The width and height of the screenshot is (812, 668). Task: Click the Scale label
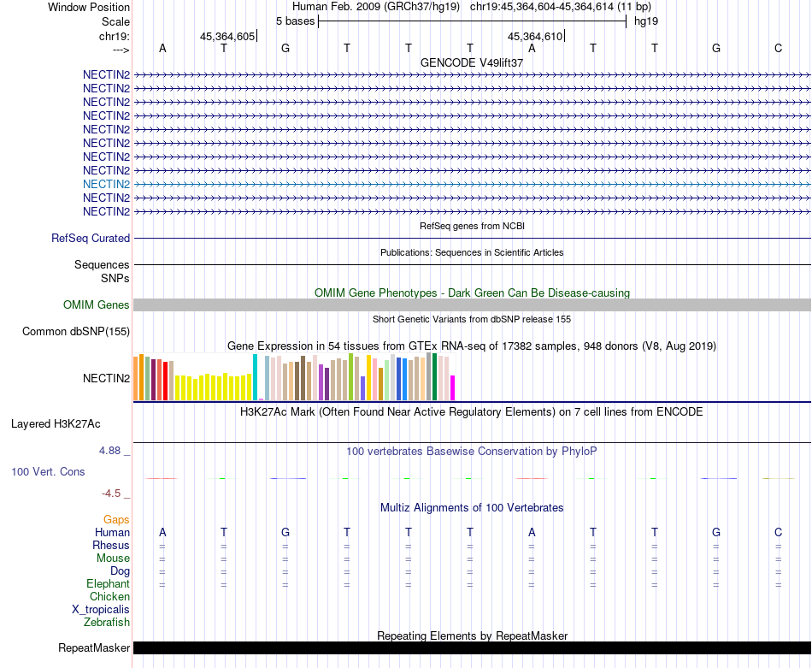(116, 21)
